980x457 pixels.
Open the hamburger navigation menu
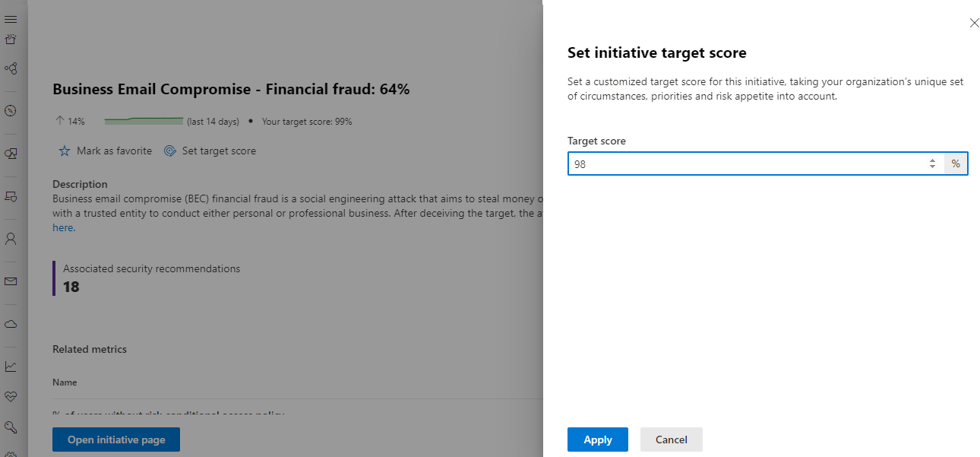point(11,19)
